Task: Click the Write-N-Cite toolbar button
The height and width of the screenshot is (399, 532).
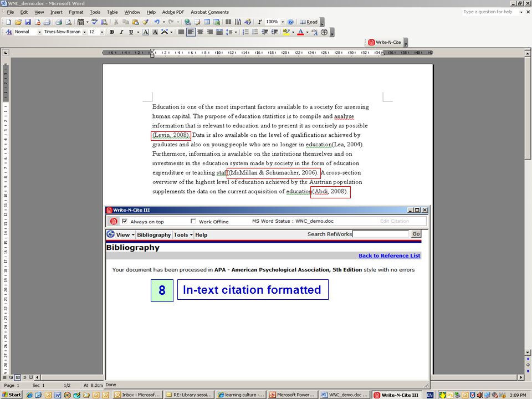Action: 385,43
